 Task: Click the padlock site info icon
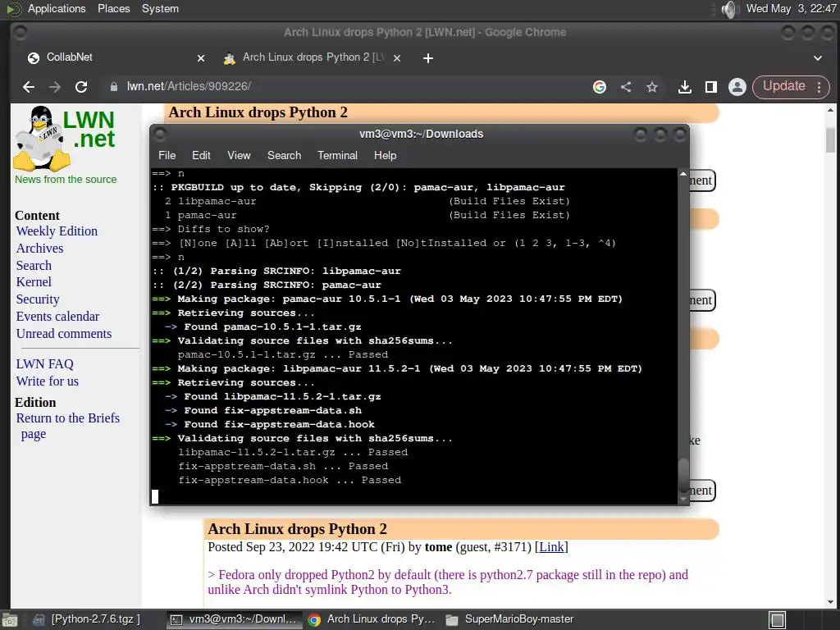tap(113, 87)
